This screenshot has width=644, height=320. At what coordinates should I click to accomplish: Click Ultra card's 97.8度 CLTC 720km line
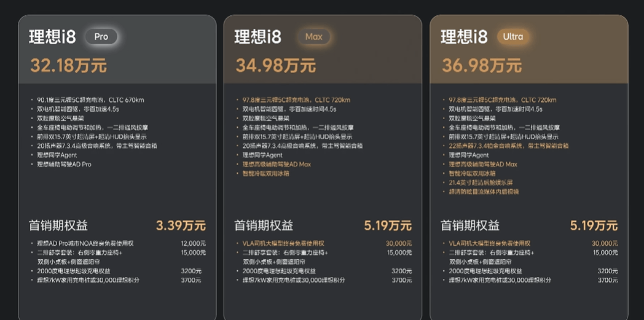click(x=502, y=100)
